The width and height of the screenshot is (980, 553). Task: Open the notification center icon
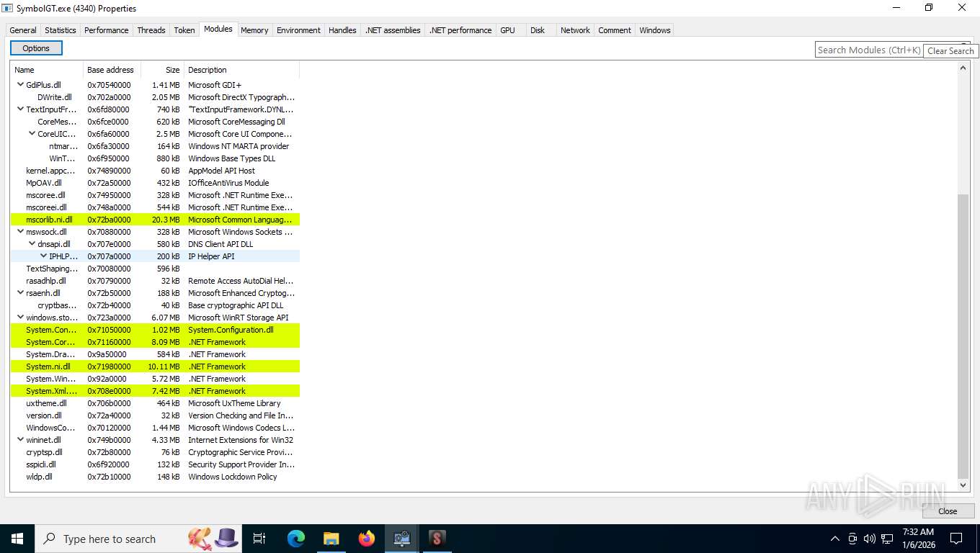pos(956,539)
